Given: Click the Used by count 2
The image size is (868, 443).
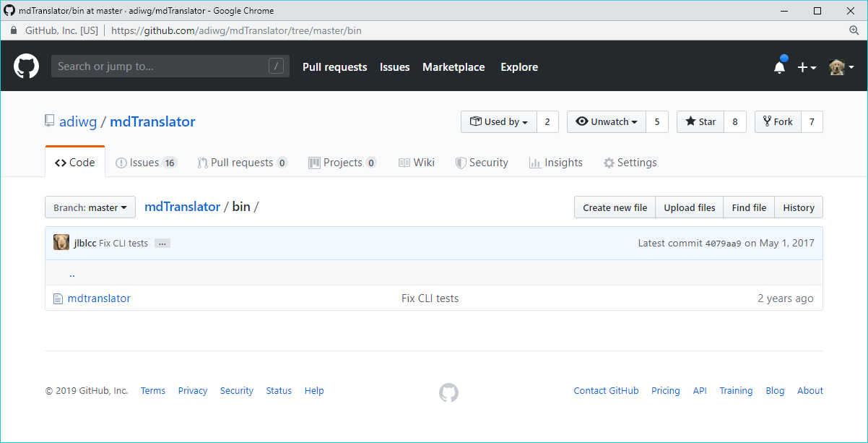Looking at the screenshot, I should click(547, 122).
